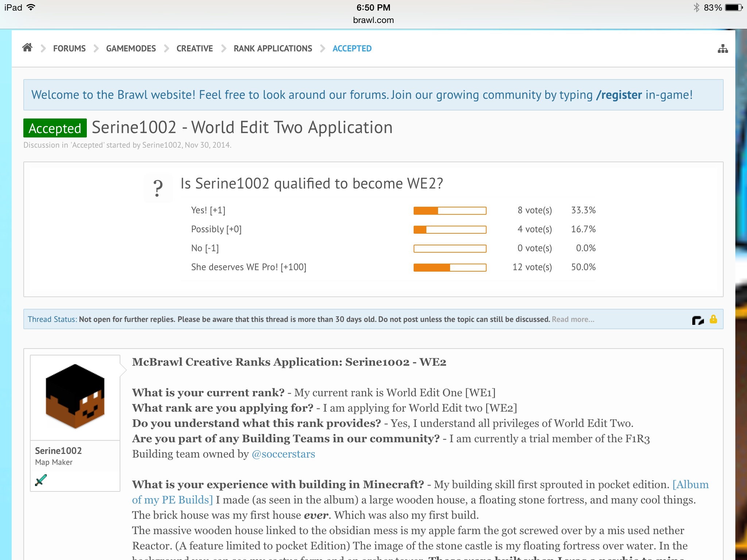Click the Read more... link
The image size is (747, 560).
tap(573, 319)
